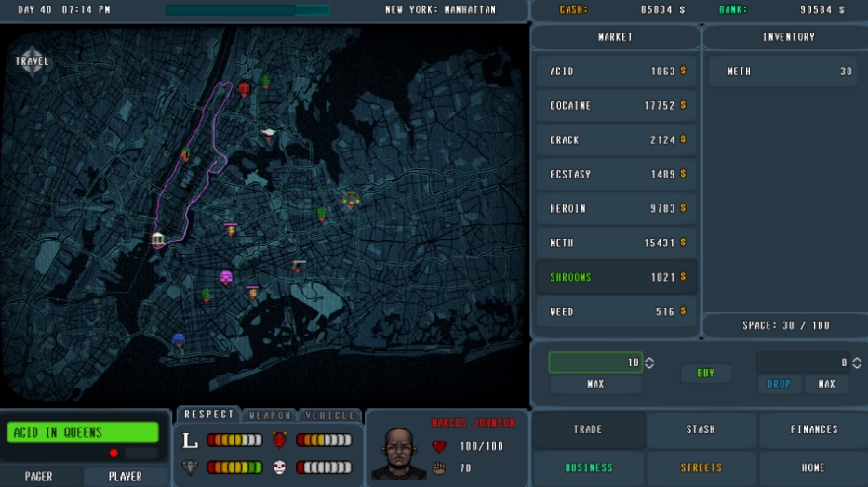Click the L faction respect meter
The width and height of the screenshot is (868, 487).
pos(234,440)
